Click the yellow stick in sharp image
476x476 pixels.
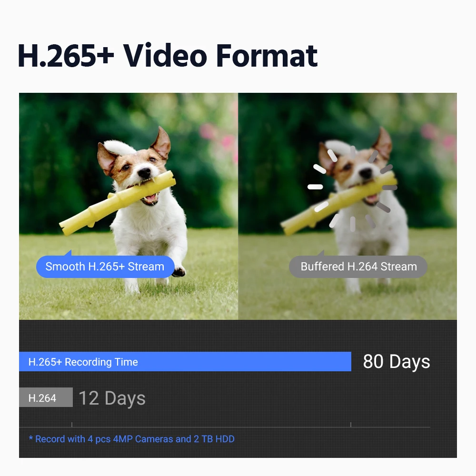pos(118,202)
